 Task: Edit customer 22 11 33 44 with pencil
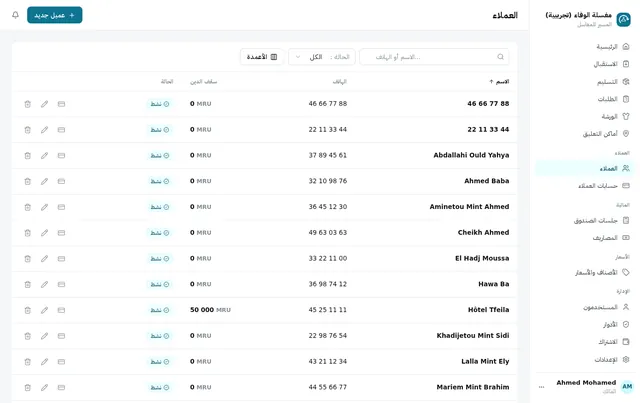coord(44,130)
